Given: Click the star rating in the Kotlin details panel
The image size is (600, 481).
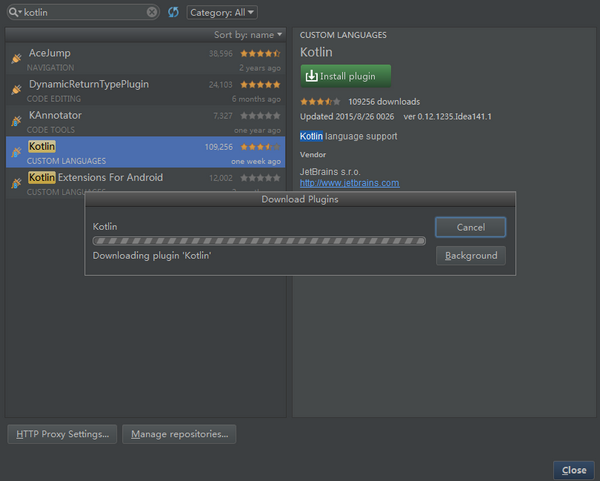Looking at the screenshot, I should (320, 102).
